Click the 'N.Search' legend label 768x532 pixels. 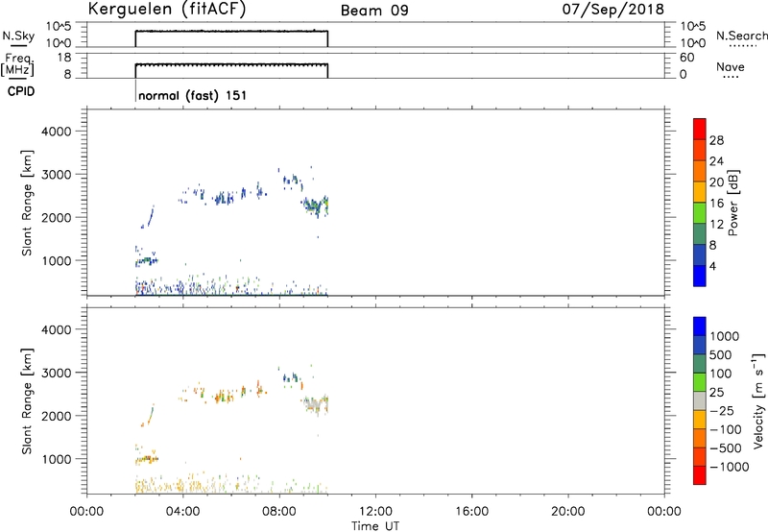coord(741,36)
